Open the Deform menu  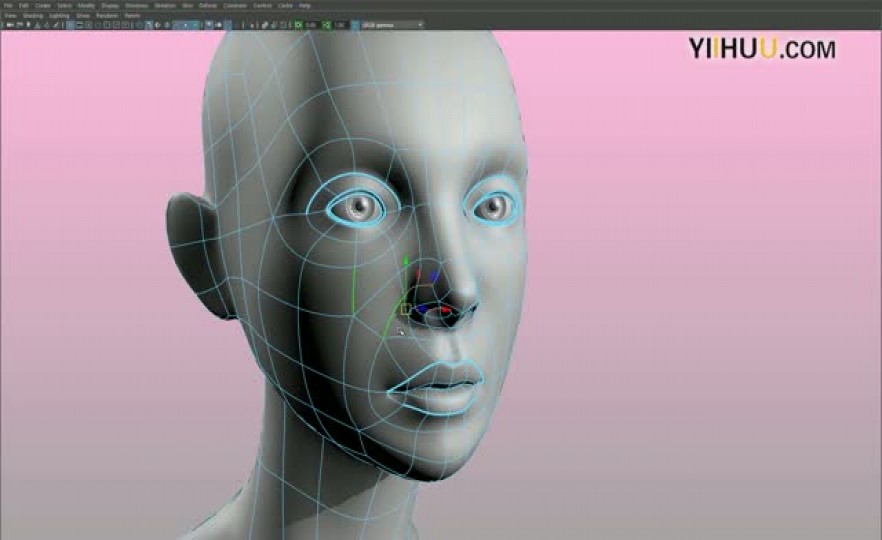pyautogui.click(x=208, y=6)
